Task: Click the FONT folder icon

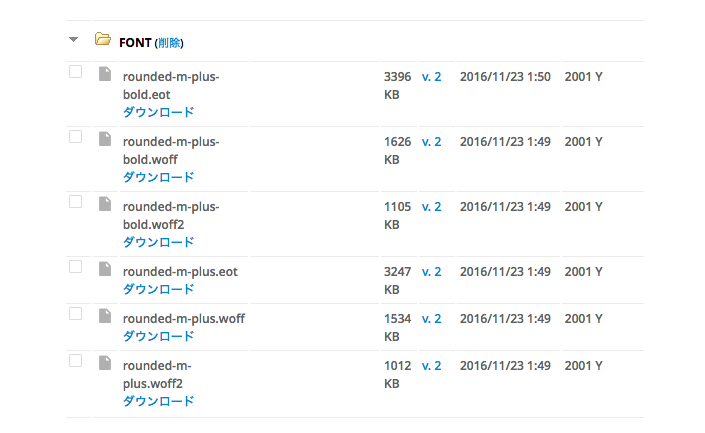Action: 102,40
